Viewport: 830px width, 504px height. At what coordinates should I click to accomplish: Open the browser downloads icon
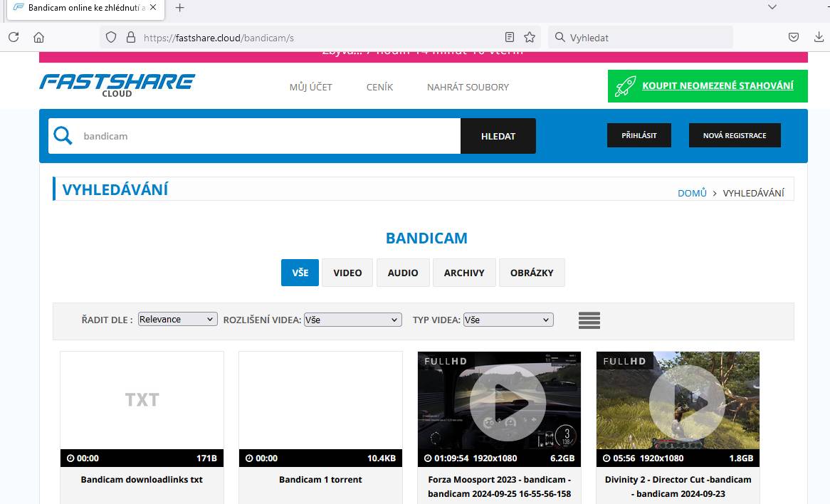tap(819, 37)
